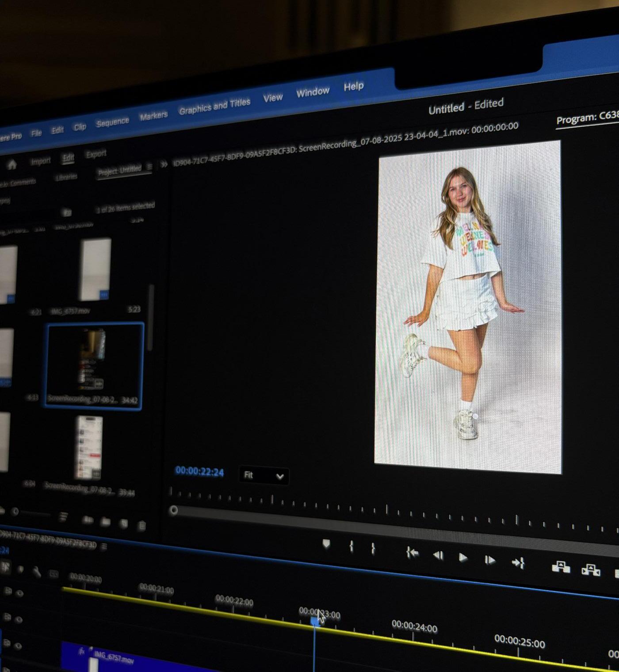Click the Insert edit icon
This screenshot has height=672, width=619.
pyautogui.click(x=561, y=567)
